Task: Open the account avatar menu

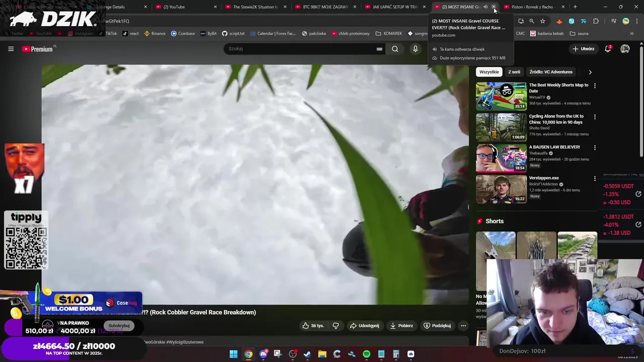Action: [x=625, y=49]
